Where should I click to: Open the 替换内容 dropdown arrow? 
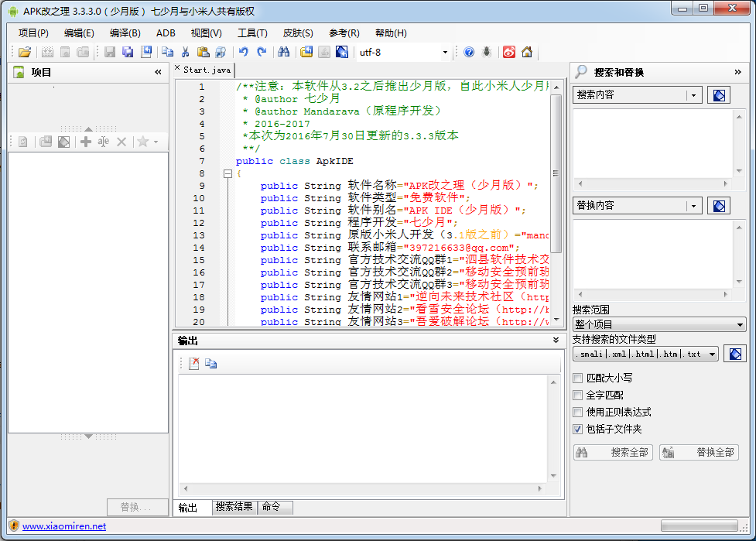[693, 206]
